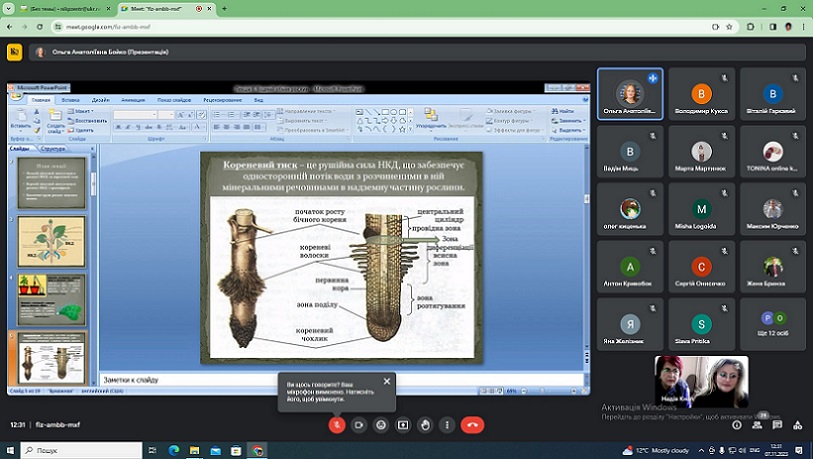The width and height of the screenshot is (813, 459).
Task: Click the PowerPoint zoom slider
Action: tap(549, 391)
